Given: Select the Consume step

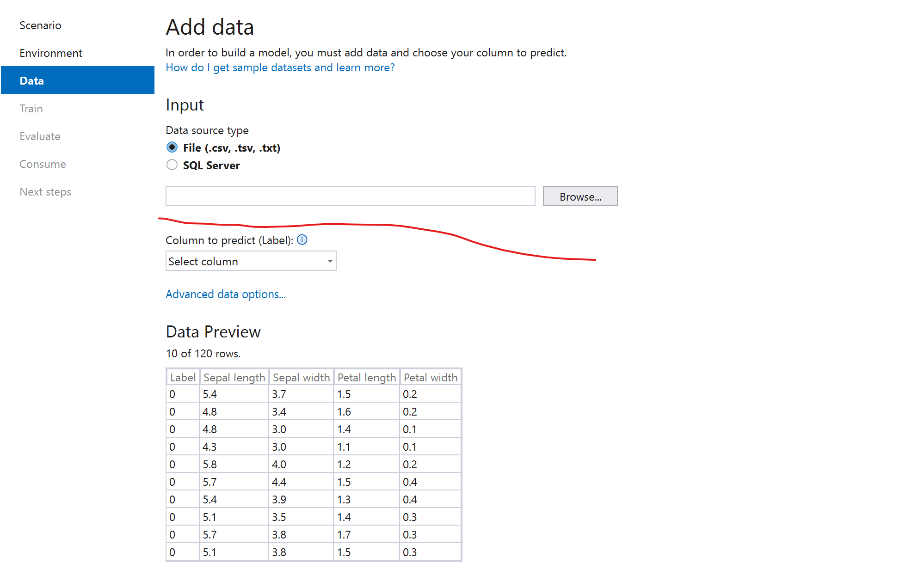Looking at the screenshot, I should [x=43, y=164].
